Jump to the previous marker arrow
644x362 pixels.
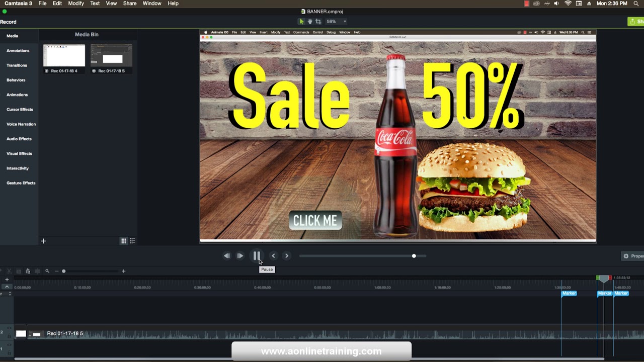pos(273,256)
